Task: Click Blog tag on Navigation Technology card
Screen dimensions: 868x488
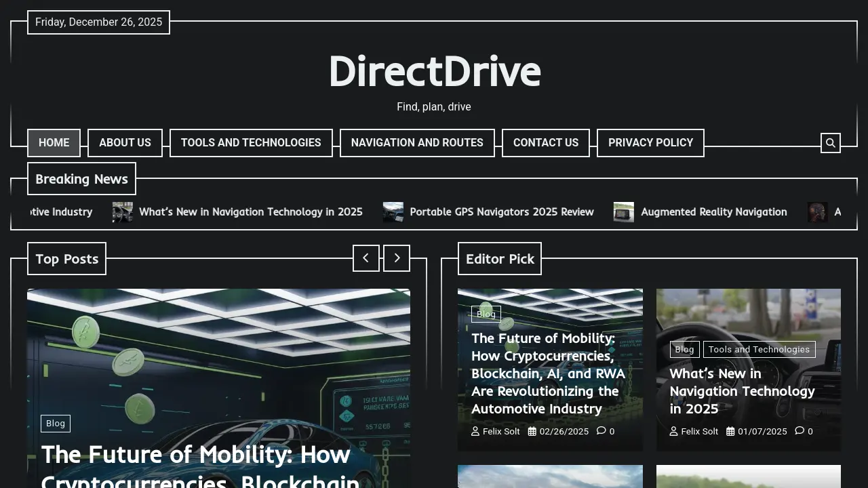Action: [x=685, y=349]
